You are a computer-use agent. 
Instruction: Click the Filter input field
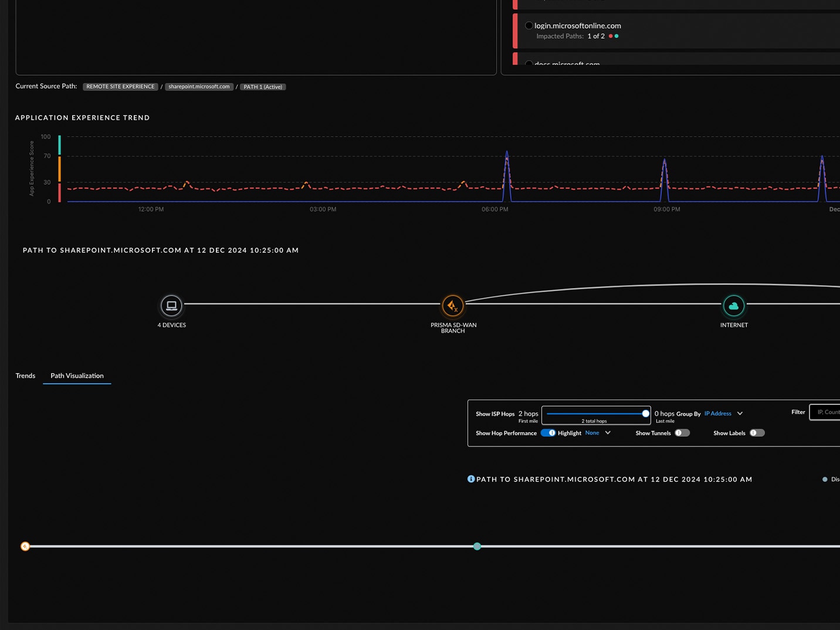(826, 412)
